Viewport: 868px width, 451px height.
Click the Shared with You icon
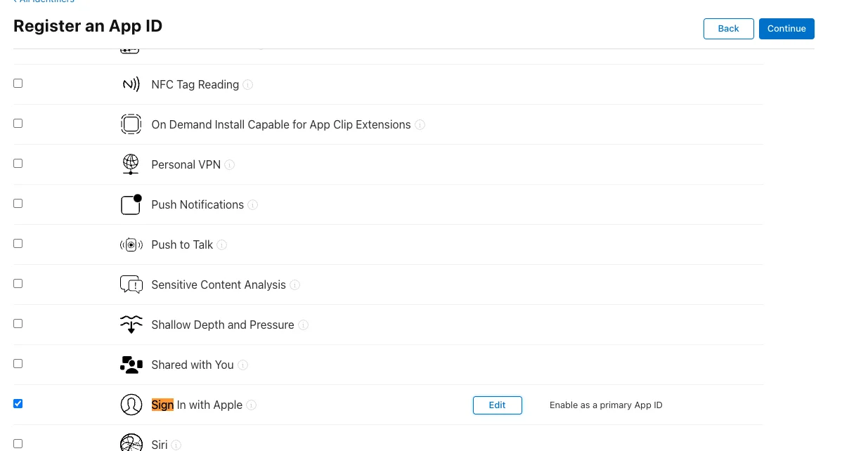[131, 365]
